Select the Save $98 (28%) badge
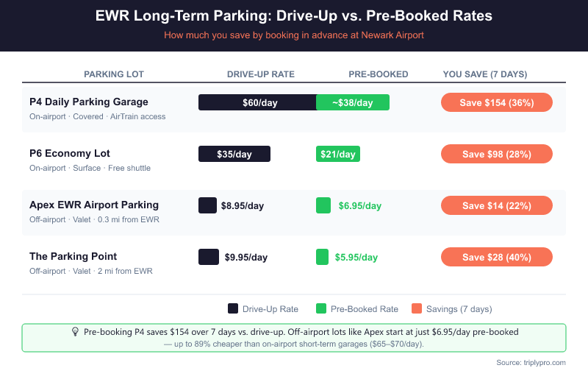 click(496, 154)
